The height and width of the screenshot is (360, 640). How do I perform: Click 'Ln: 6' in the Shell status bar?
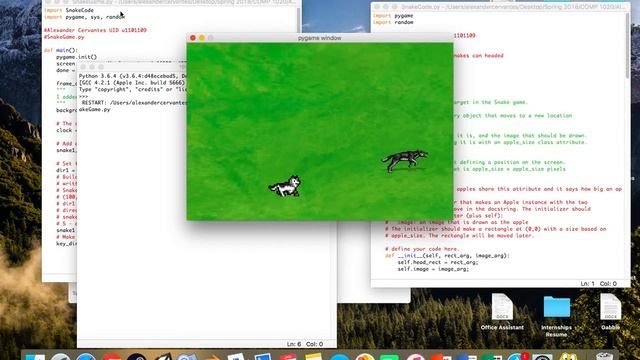[294, 344]
